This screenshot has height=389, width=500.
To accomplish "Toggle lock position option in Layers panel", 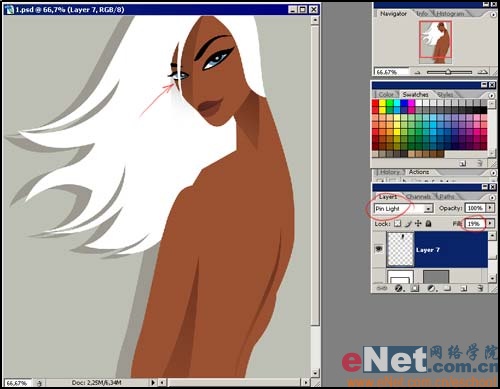I will coord(418,224).
